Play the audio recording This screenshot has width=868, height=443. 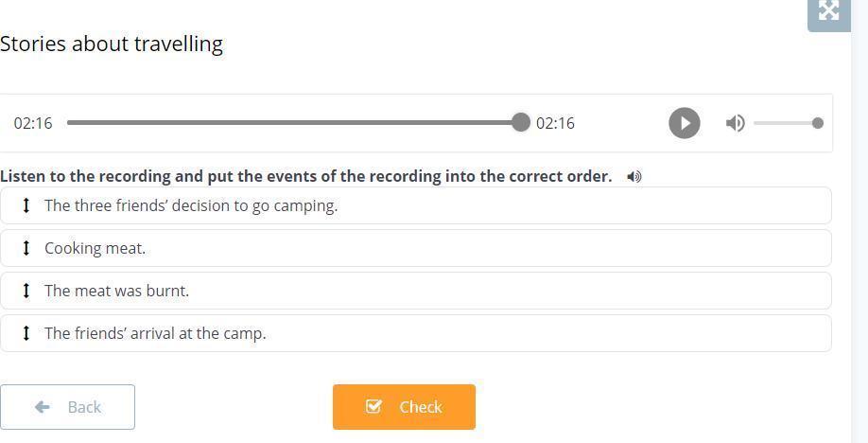point(684,123)
